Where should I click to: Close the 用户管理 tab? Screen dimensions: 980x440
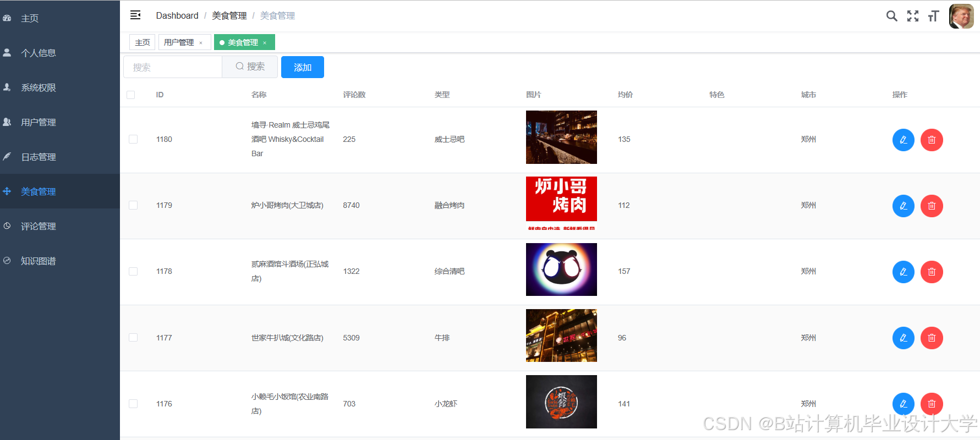(x=201, y=43)
